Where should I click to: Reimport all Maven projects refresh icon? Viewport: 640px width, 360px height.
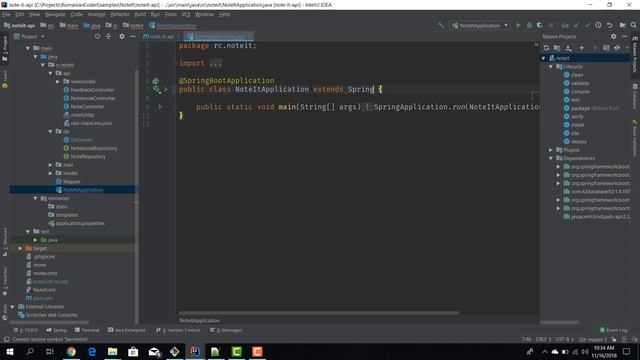click(x=546, y=48)
